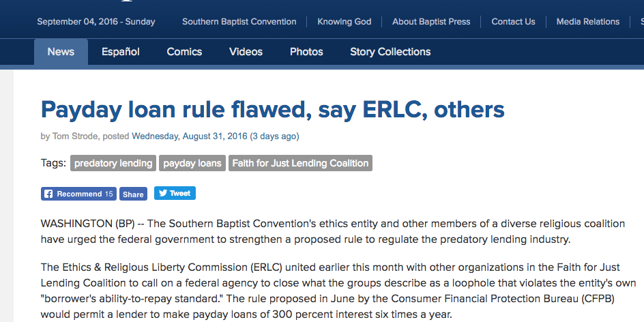Click the Wednesday, August 31, 2016 post date

(x=190, y=136)
